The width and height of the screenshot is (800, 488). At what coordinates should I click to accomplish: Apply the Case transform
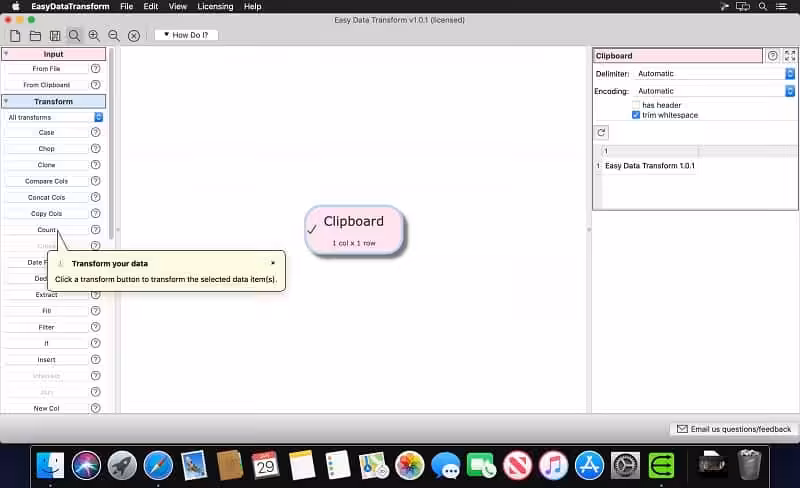point(46,132)
